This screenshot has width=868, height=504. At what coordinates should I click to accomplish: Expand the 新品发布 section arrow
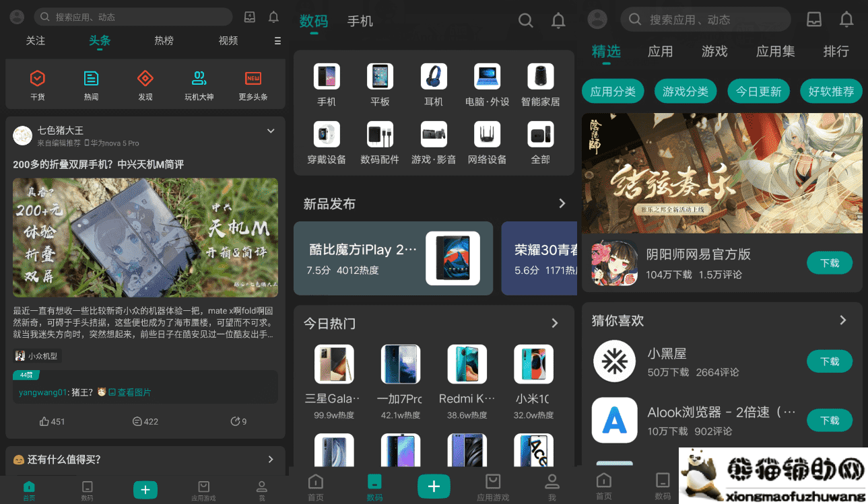562,203
